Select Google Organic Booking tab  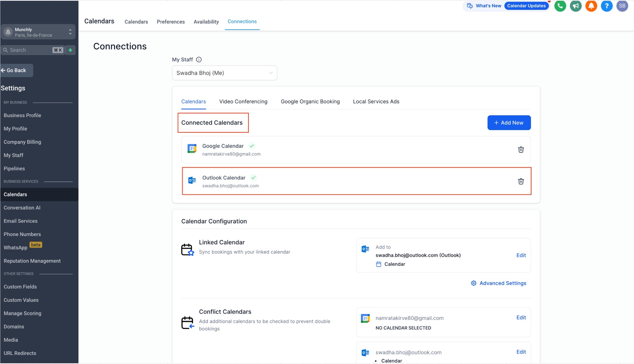pos(310,101)
